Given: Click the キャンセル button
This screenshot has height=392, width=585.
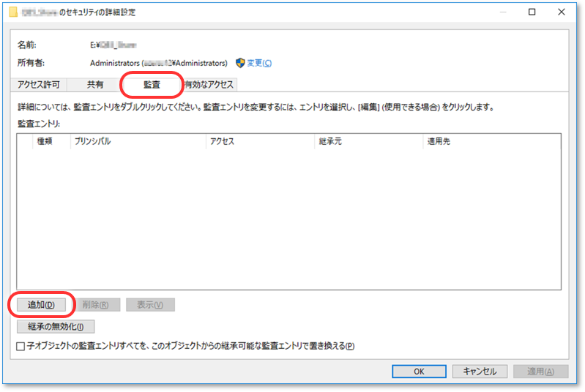Looking at the screenshot, I should click(x=480, y=371).
